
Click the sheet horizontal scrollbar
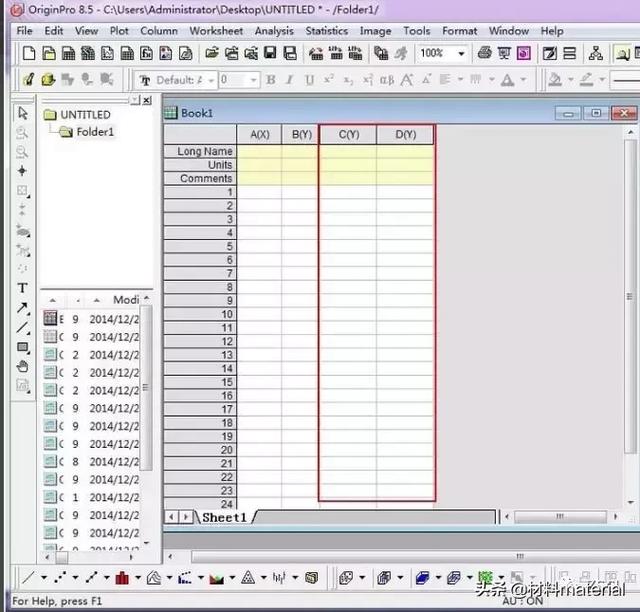(560, 517)
